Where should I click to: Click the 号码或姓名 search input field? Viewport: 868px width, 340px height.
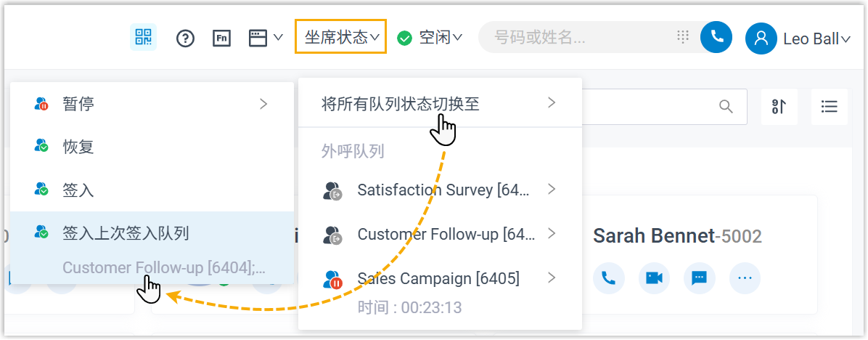click(581, 37)
